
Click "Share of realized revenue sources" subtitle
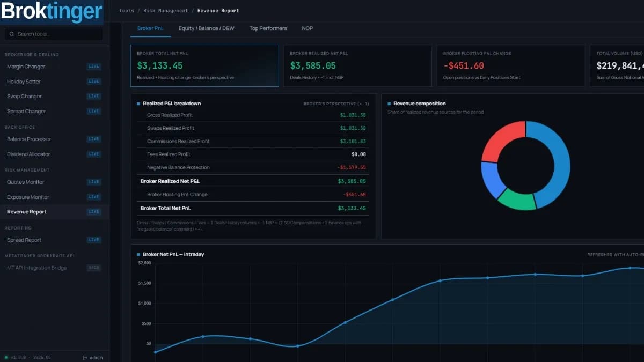coord(435,112)
